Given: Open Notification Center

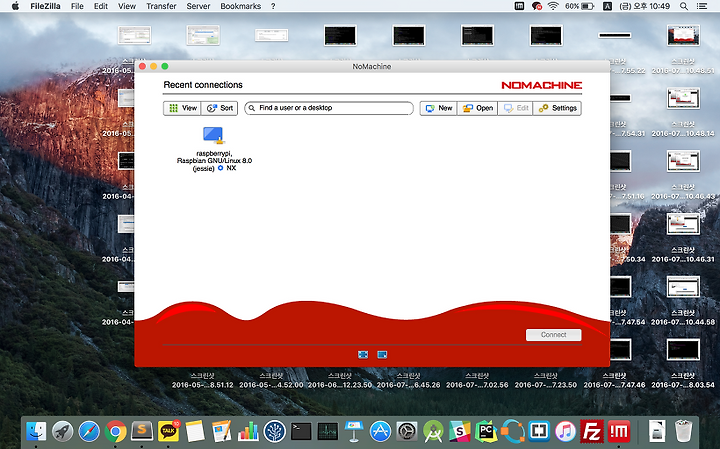Looking at the screenshot, I should pyautogui.click(x=702, y=6).
